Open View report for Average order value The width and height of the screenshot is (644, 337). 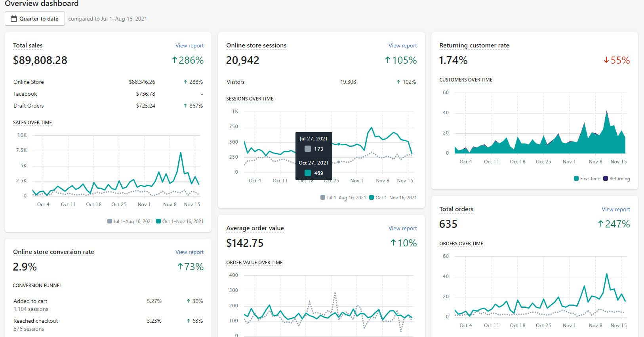402,228
